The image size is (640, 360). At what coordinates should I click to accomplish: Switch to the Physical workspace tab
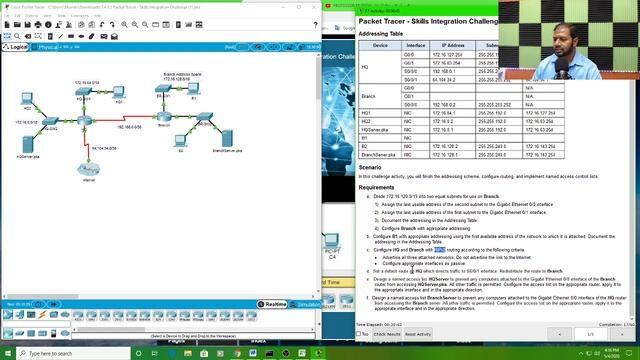click(x=46, y=47)
